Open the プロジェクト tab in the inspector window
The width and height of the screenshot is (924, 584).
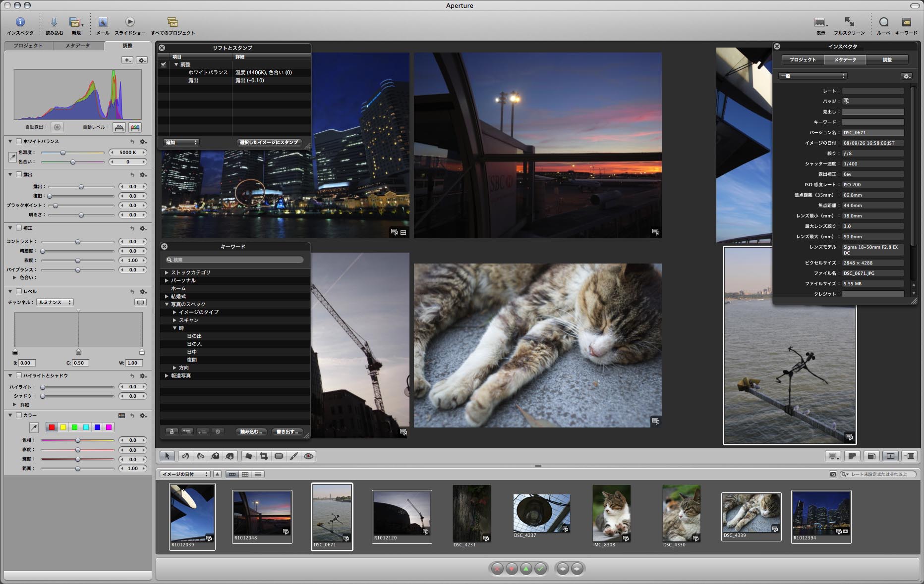(803, 59)
